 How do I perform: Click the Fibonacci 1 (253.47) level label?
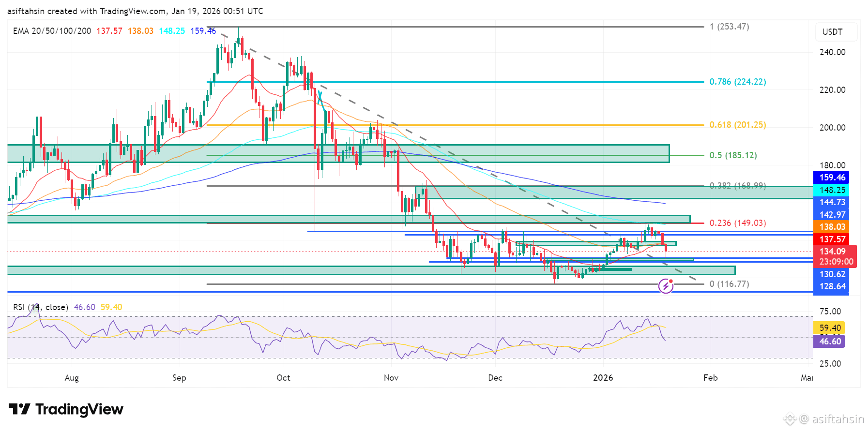729,27
